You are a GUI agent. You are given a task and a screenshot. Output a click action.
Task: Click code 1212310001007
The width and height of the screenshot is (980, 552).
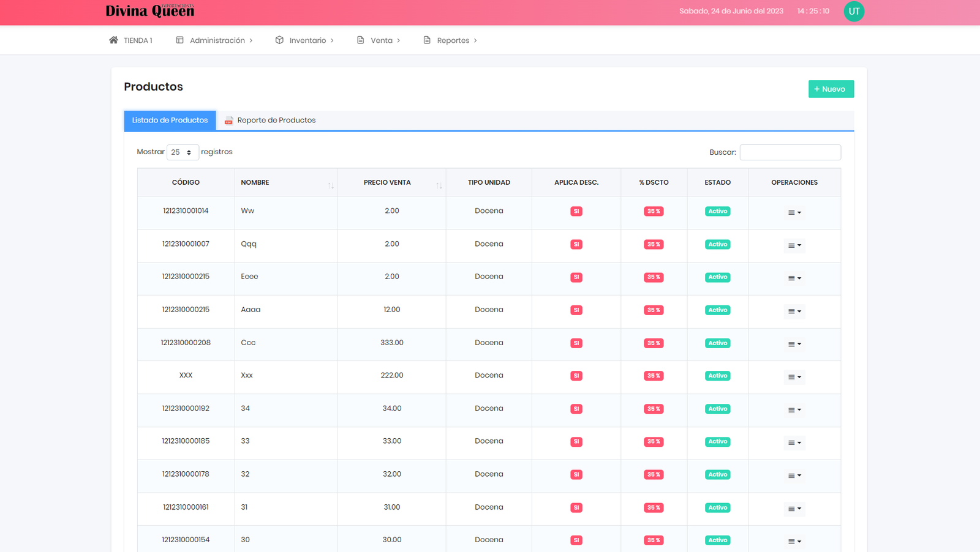point(186,244)
